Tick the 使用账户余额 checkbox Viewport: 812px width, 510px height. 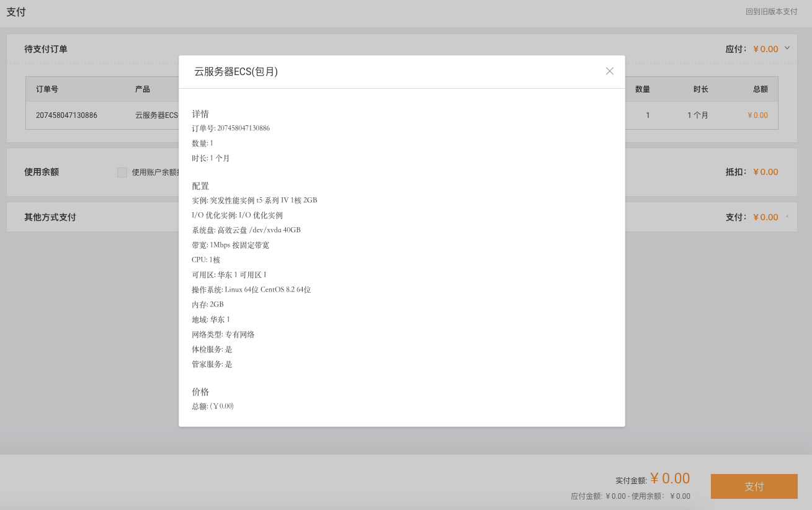122,172
